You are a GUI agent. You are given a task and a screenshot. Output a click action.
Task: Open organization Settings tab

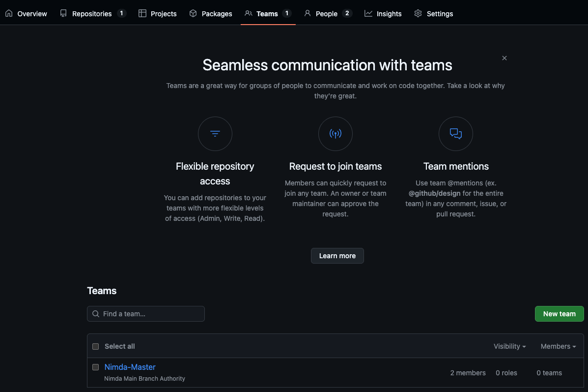pyautogui.click(x=434, y=13)
